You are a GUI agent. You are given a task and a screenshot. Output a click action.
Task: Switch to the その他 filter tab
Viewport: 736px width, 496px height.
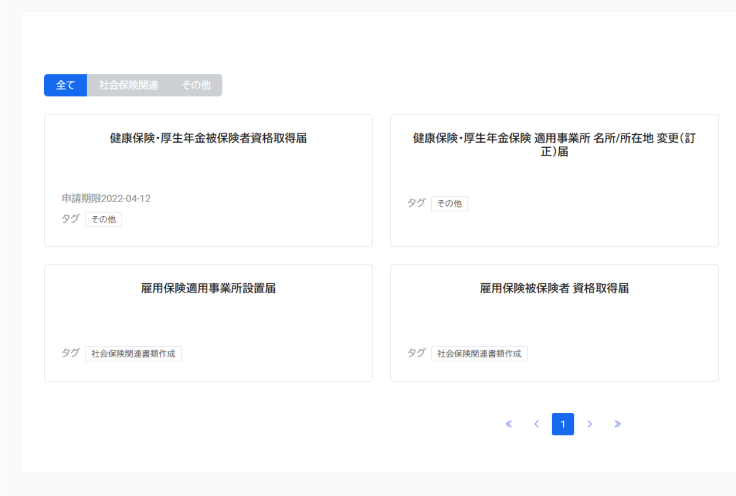click(196, 85)
